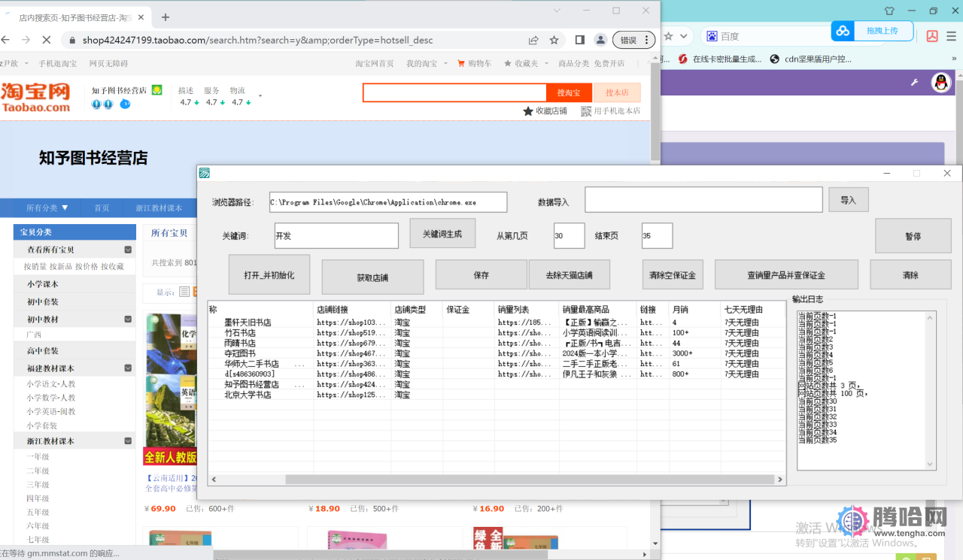Click the 获取店铺 button
The width and height of the screenshot is (963, 560).
(x=372, y=277)
